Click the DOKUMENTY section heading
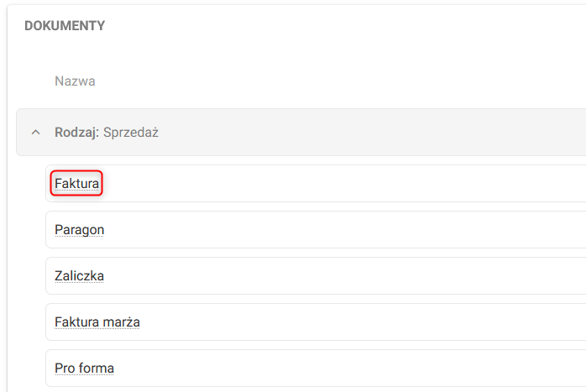 point(65,26)
